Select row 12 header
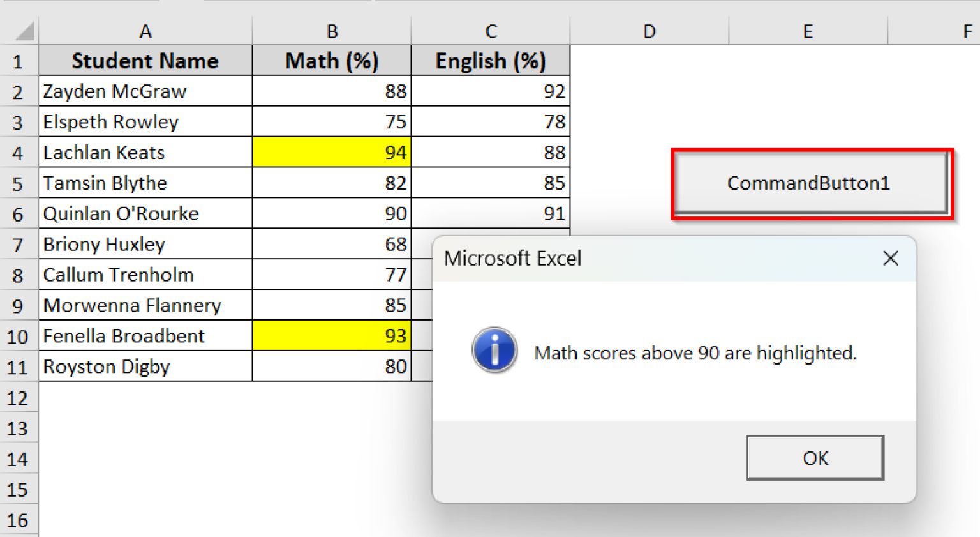 (18, 398)
